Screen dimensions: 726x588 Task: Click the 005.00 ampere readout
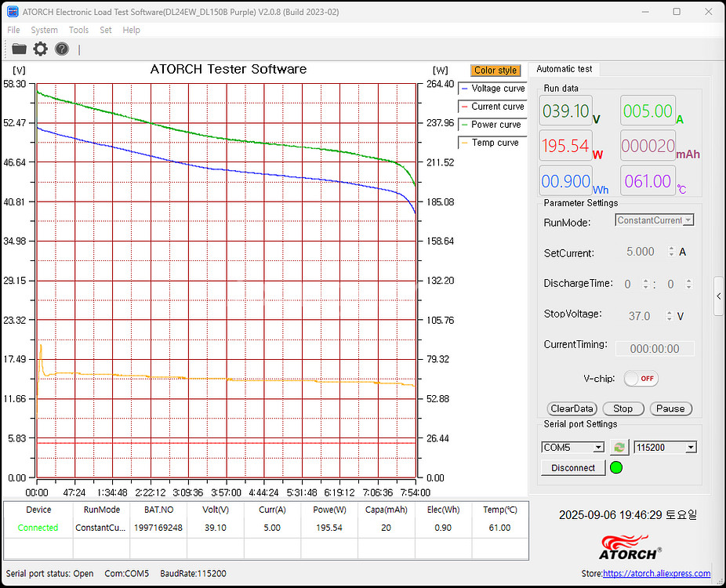tap(648, 111)
